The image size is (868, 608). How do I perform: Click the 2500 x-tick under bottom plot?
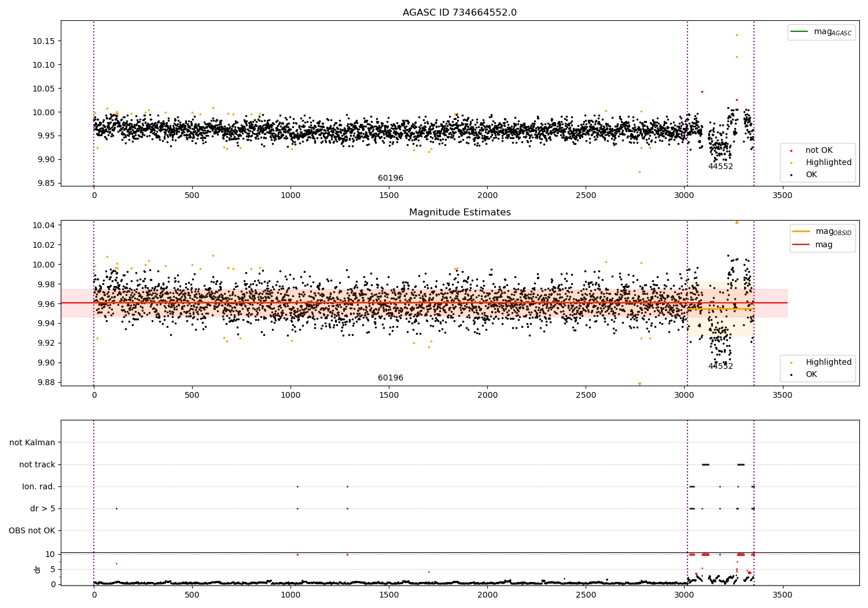tap(586, 595)
